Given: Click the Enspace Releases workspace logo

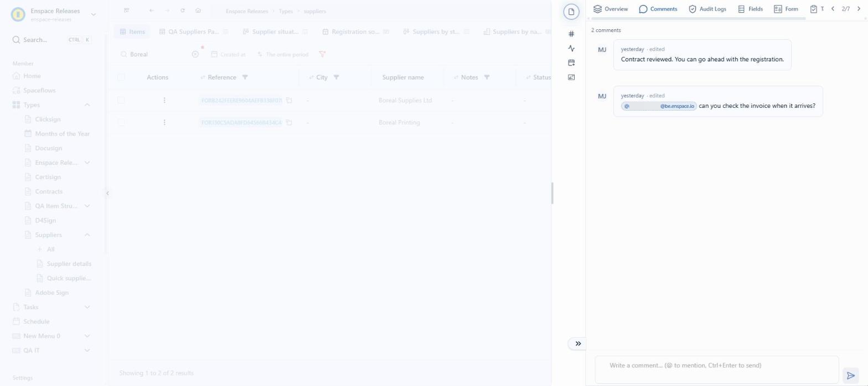Looking at the screenshot, I should (18, 14).
